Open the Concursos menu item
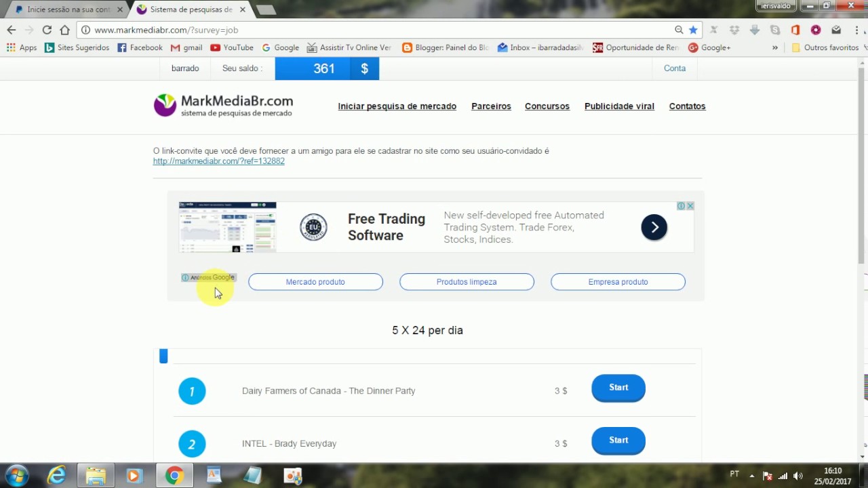The height and width of the screenshot is (488, 868). click(547, 106)
